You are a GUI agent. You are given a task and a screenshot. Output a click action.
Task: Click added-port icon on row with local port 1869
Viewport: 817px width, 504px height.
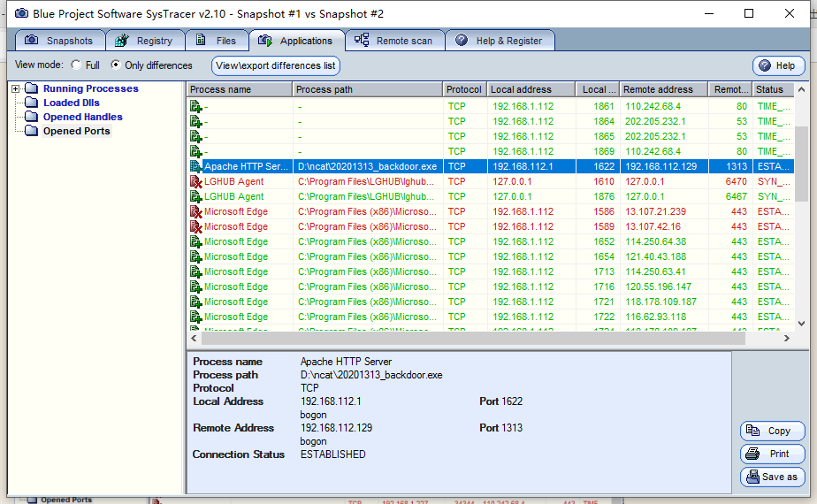point(196,152)
